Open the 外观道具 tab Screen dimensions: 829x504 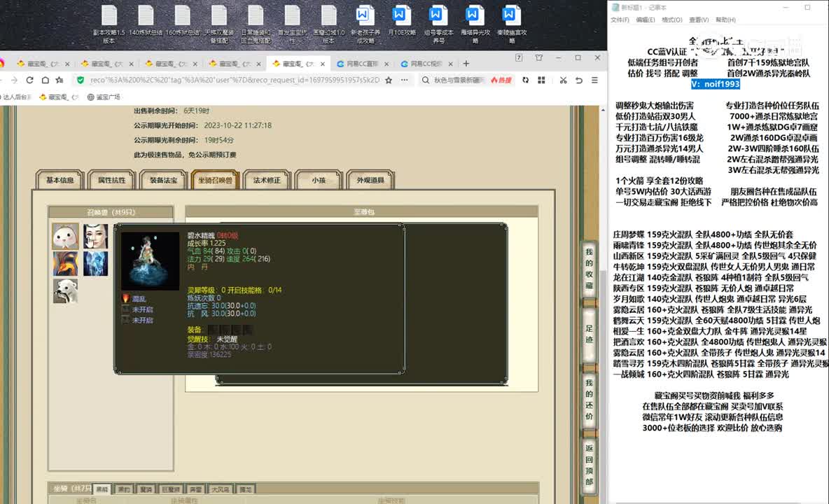[x=370, y=180]
